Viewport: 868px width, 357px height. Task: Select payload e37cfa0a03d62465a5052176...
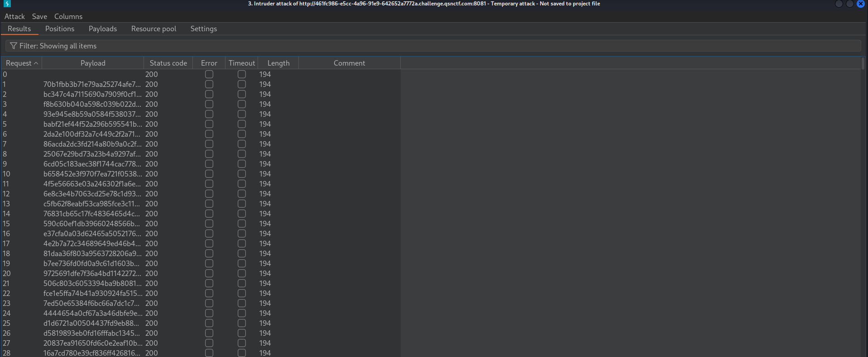[92, 233]
